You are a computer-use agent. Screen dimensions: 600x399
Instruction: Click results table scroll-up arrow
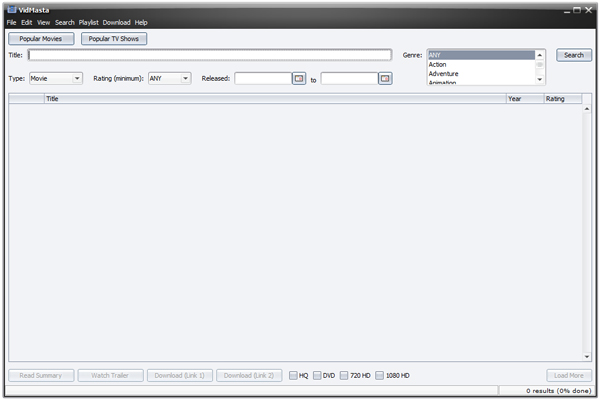pyautogui.click(x=587, y=109)
